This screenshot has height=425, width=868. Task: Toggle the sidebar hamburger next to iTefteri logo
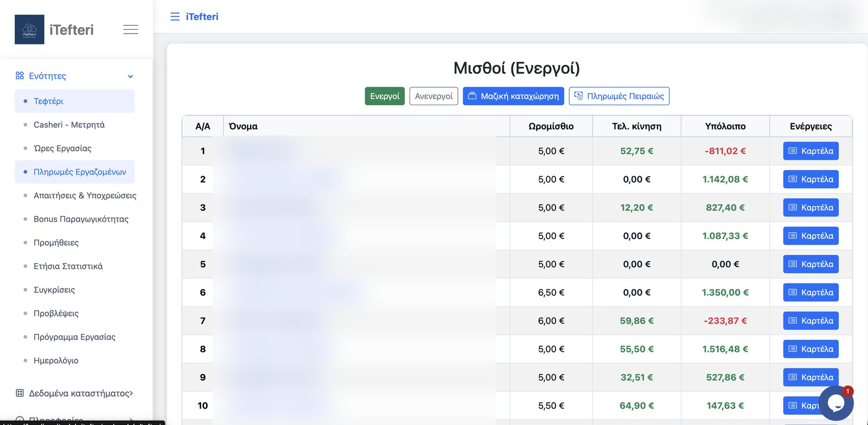(131, 29)
